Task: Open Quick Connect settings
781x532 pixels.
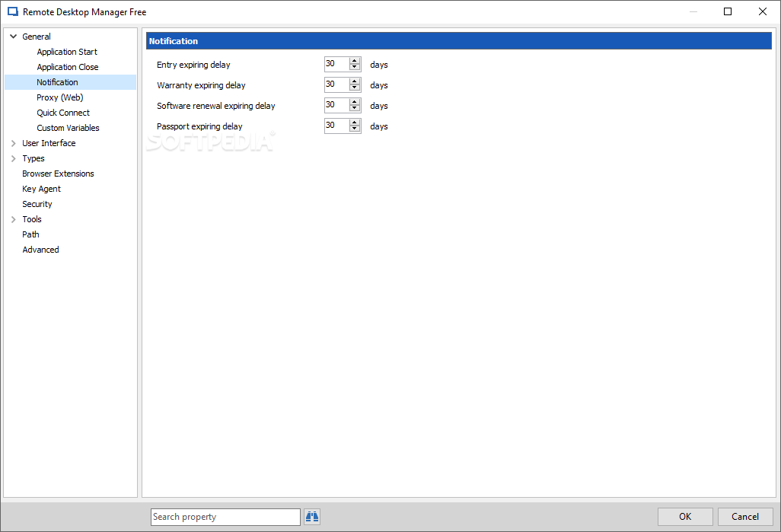Action: pyautogui.click(x=63, y=113)
